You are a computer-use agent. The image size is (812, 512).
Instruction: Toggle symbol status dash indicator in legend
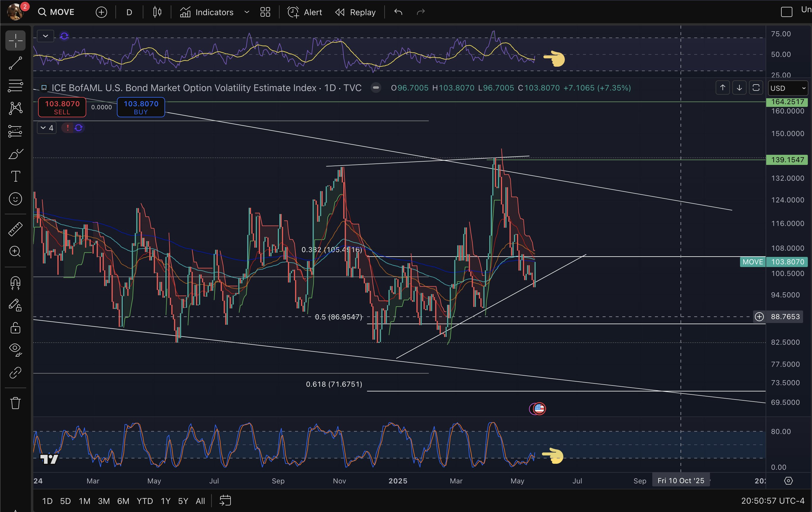coord(376,88)
